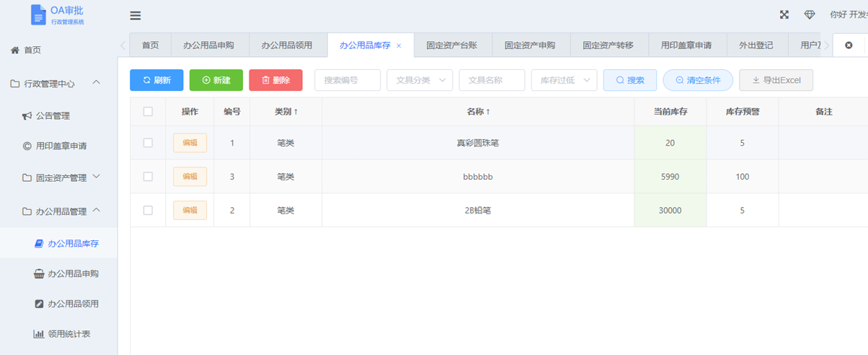Close the 办公用品库存 tab with x
Screen dimensions: 868x355
[399, 45]
